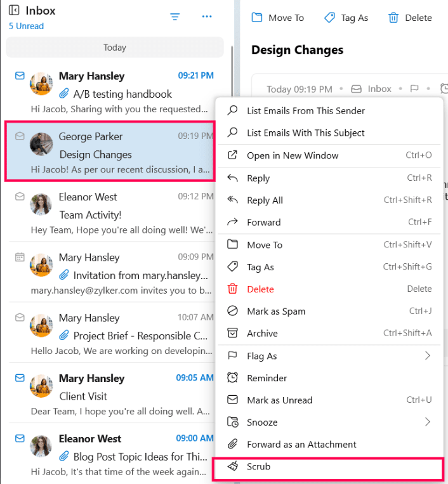Open the Team Activity! email subject
The width and height of the screenshot is (448, 484).
tap(90, 215)
